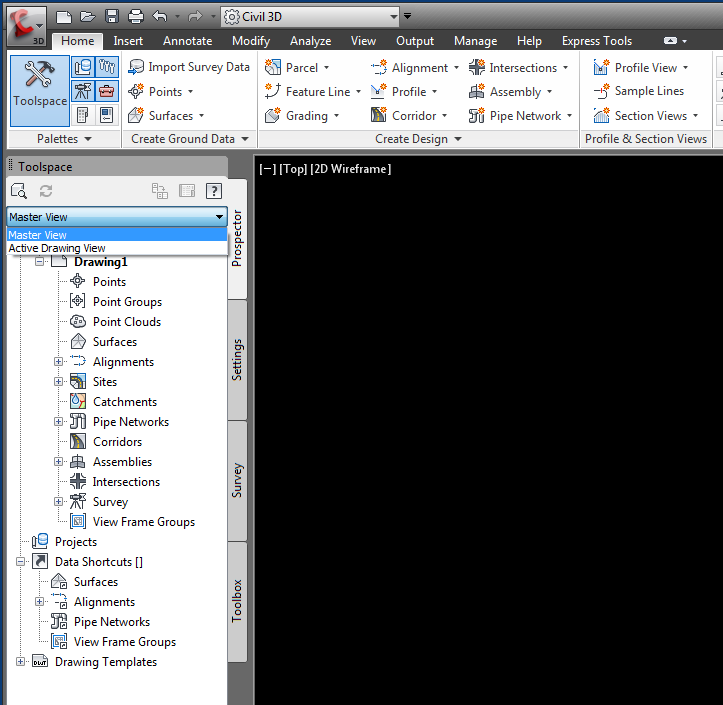Toggle the Settings tab display icon

click(107, 67)
